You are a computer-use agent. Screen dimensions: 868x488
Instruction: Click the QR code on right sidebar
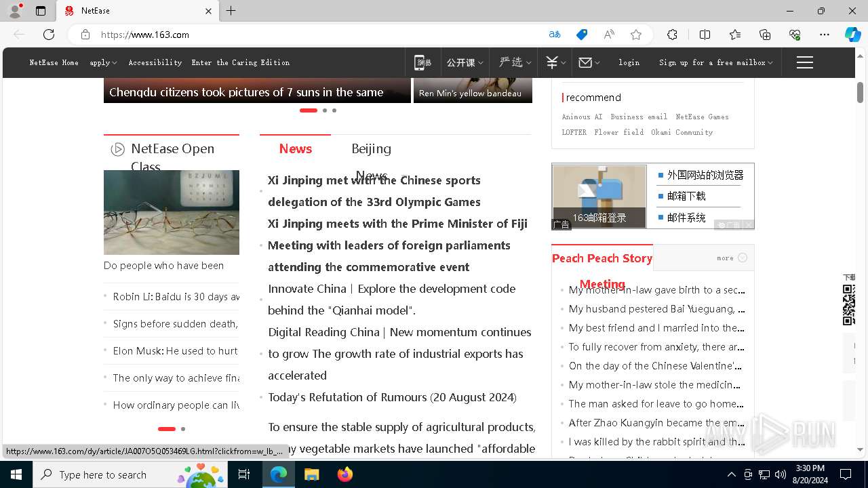[x=849, y=305]
